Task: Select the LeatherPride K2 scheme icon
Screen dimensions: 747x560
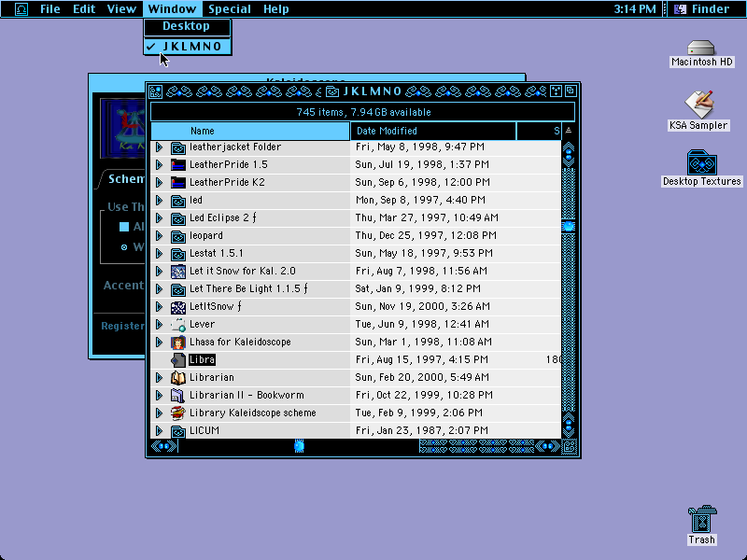Action: pyautogui.click(x=177, y=182)
